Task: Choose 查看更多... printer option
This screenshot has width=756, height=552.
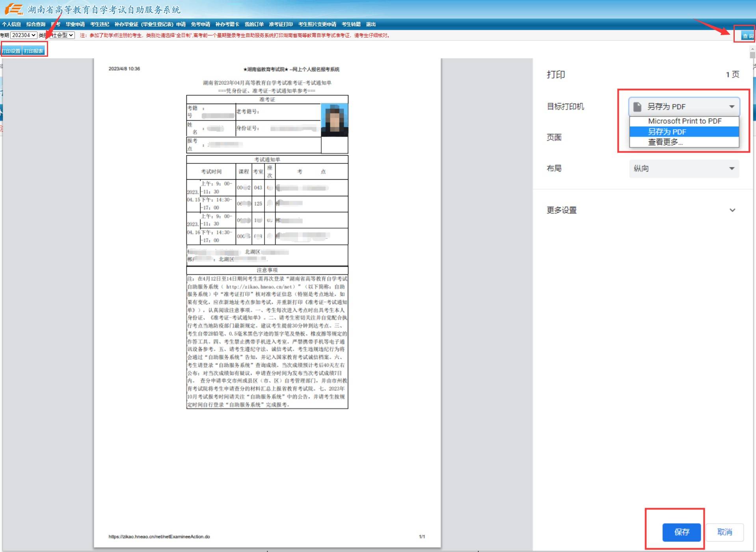Action: point(684,142)
